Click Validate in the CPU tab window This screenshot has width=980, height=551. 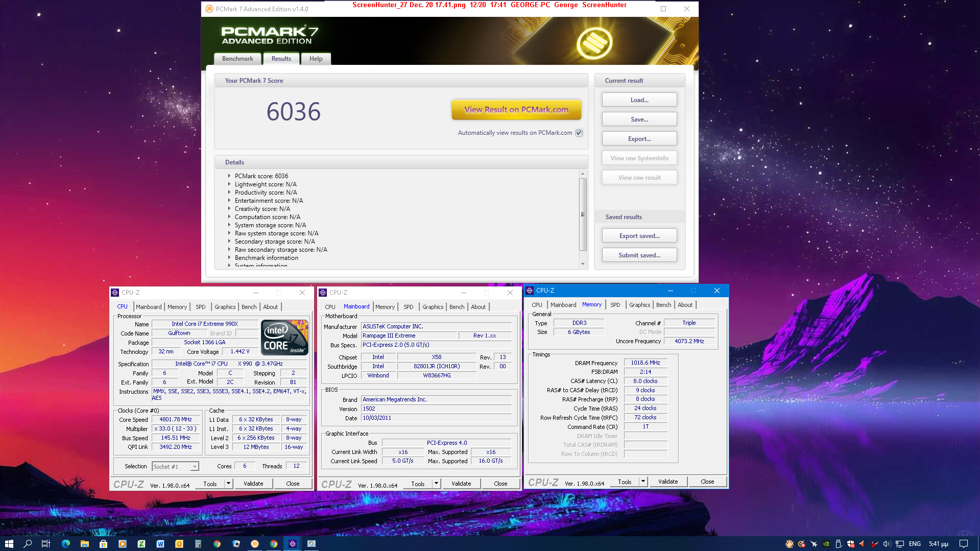point(253,484)
